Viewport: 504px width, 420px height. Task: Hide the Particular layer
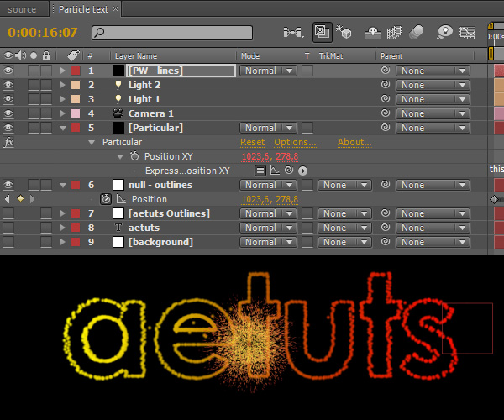8,128
